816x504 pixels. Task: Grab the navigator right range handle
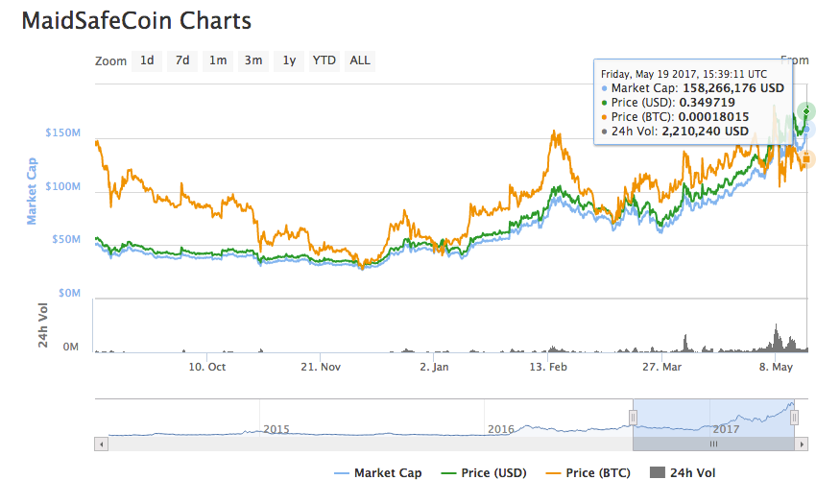point(794,418)
